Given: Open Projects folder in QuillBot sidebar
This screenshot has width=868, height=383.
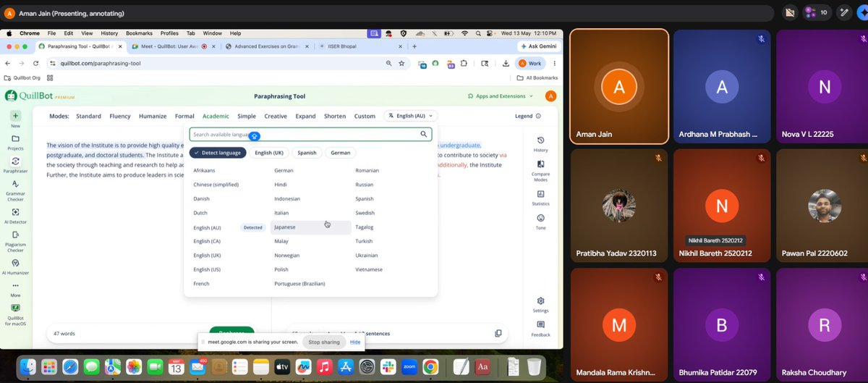Looking at the screenshot, I should click(15, 142).
